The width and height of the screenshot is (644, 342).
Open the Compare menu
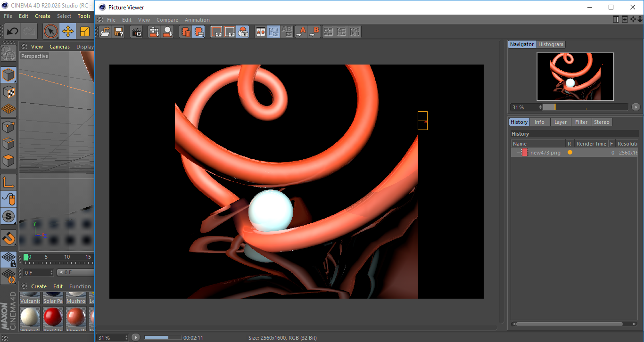167,20
